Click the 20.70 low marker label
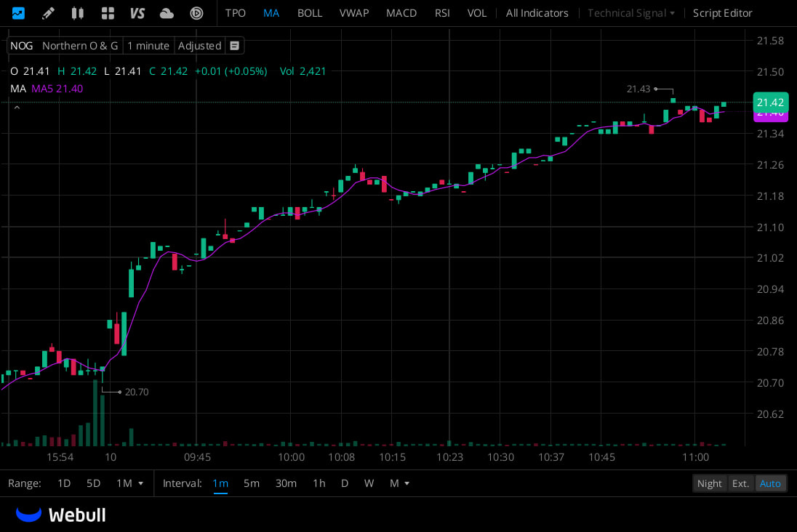The height and width of the screenshot is (532, 797). (x=137, y=392)
